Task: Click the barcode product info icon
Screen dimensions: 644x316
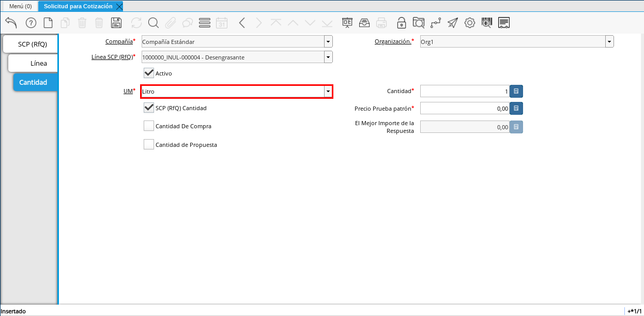Action: [487, 23]
